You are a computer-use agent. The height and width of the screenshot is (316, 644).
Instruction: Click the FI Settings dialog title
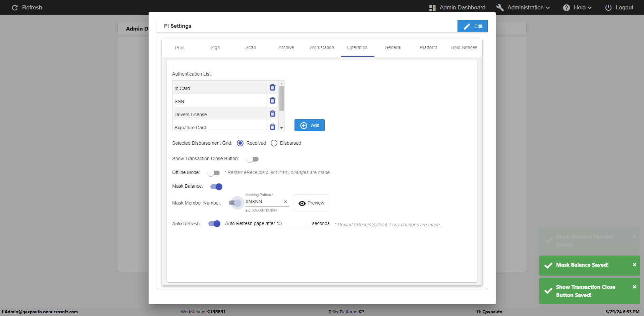tap(177, 26)
